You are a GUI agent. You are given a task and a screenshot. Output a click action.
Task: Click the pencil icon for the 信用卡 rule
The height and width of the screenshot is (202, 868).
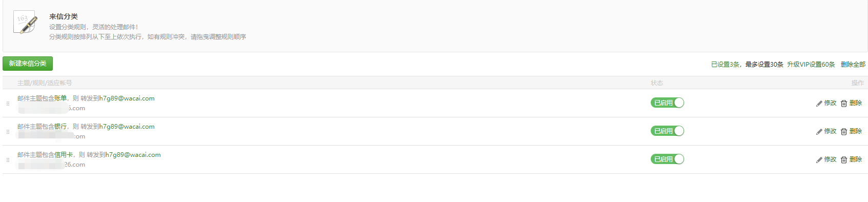819,159
